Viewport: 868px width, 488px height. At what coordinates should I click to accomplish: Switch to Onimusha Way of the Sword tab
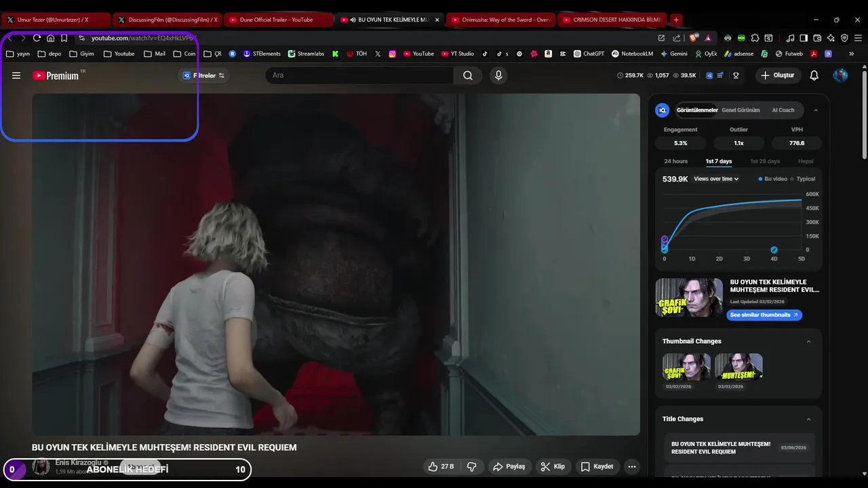[500, 20]
